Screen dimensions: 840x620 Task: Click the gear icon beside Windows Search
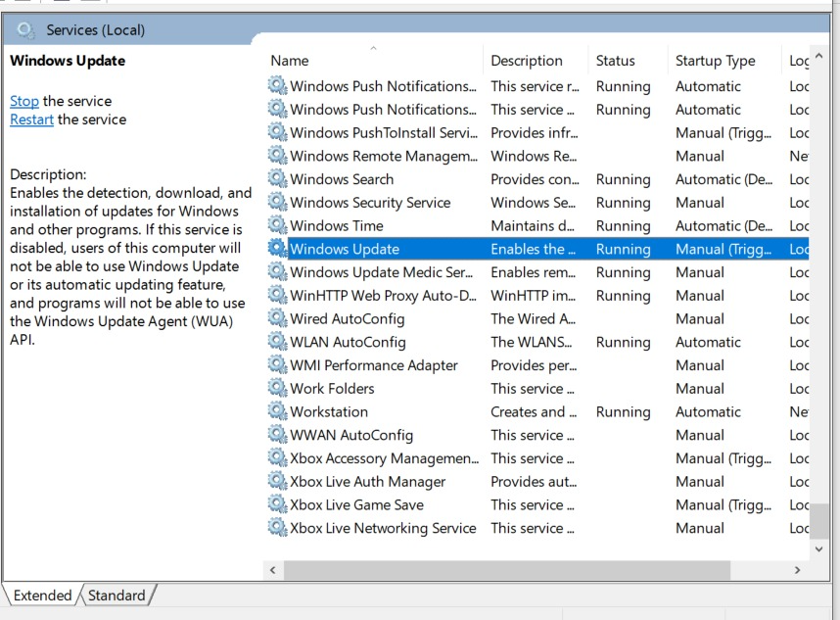tap(278, 179)
